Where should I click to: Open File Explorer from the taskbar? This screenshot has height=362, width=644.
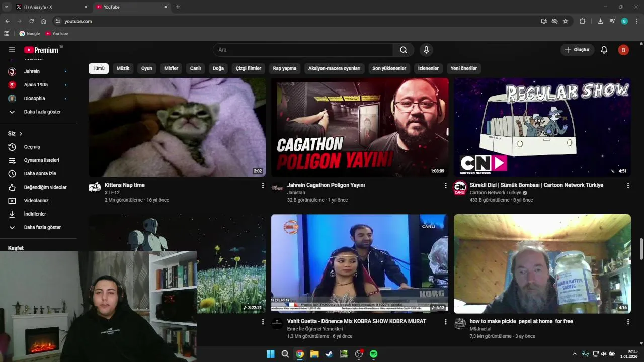coord(314,354)
